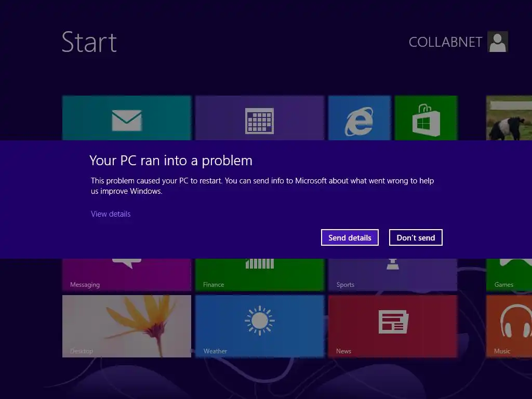Image resolution: width=532 pixels, height=399 pixels.
Task: Open the Calendar tile
Action: (x=260, y=118)
